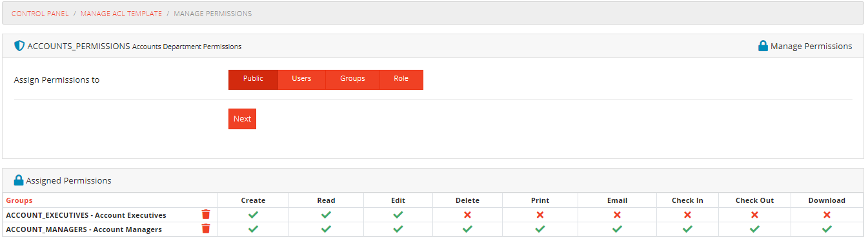Click Email cross for Account Executives
Screen dimensions: 868x243
(x=617, y=215)
